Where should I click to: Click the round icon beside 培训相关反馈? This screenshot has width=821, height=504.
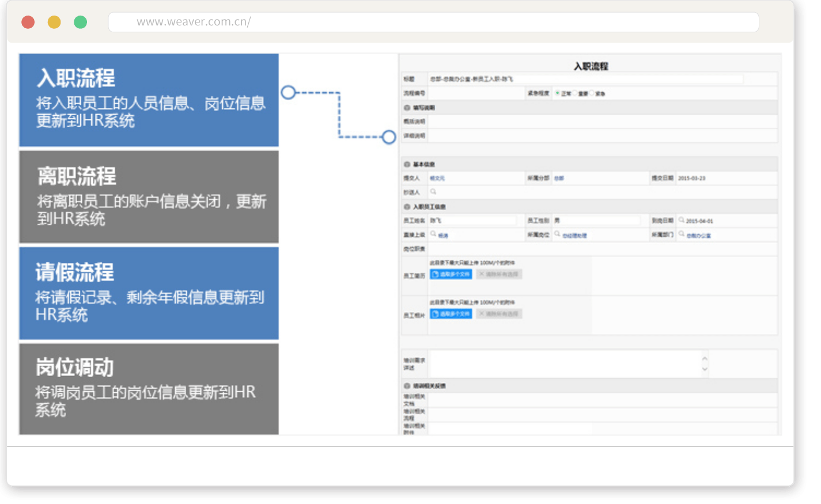point(407,386)
